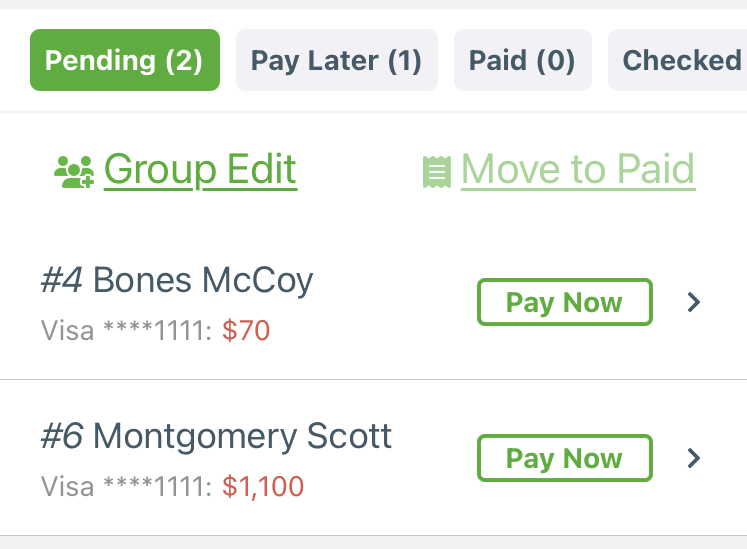Select the #6 Montgomery Scott name
Image resolution: width=747 pixels, height=549 pixels.
click(x=216, y=436)
